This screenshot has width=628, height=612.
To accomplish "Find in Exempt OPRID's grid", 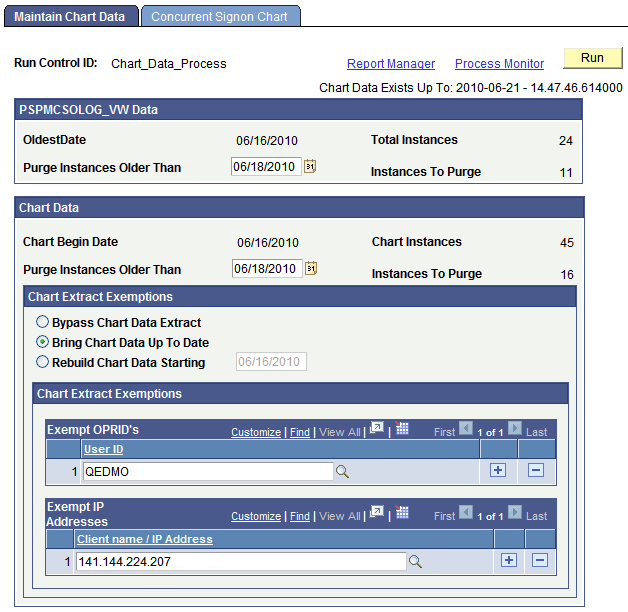I will pos(300,432).
